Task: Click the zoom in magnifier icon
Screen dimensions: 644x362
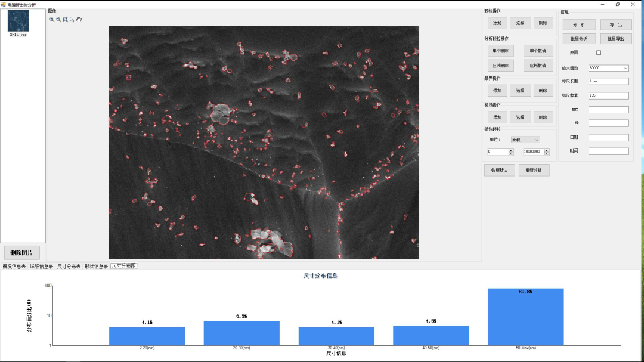Action: coord(52,20)
